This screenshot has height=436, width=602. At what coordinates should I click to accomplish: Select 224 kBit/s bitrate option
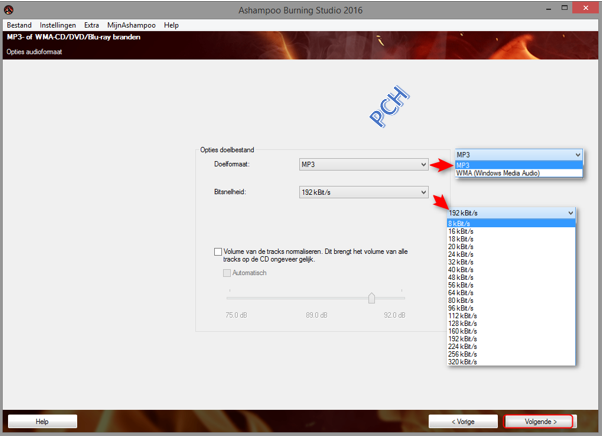[511, 347]
